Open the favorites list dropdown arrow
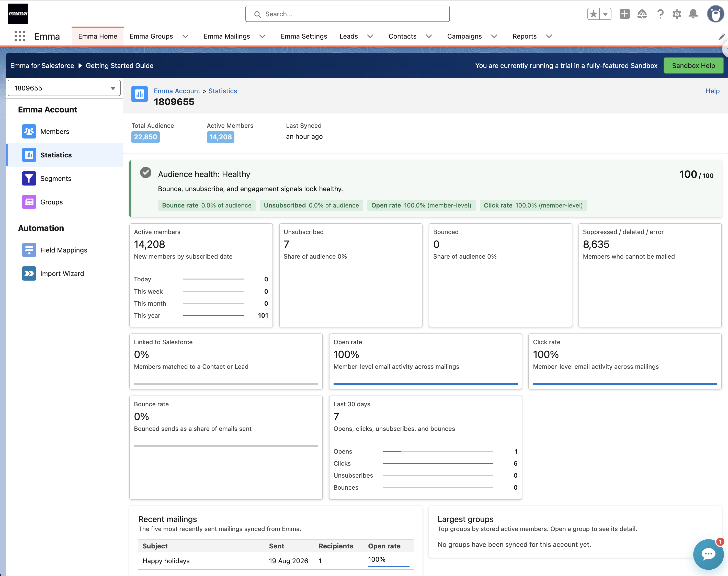Viewport: 728px width, 576px height. [605, 14]
